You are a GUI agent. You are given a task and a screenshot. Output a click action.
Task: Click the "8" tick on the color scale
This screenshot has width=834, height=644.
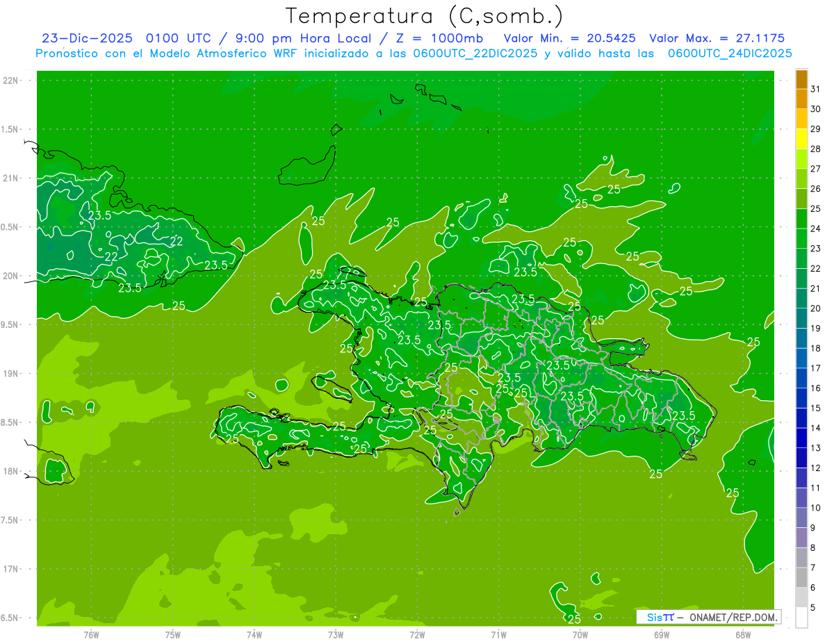click(x=813, y=548)
